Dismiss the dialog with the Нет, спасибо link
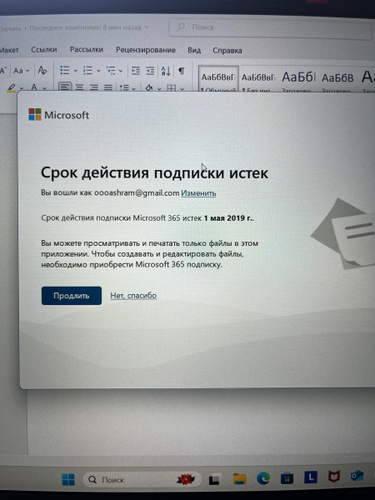The width and height of the screenshot is (375, 500). tap(133, 296)
